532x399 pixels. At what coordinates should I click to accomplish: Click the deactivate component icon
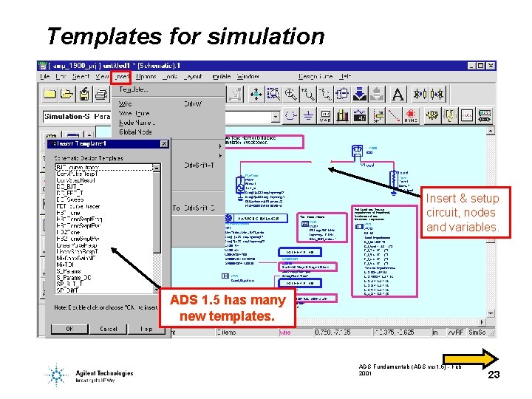420,94
